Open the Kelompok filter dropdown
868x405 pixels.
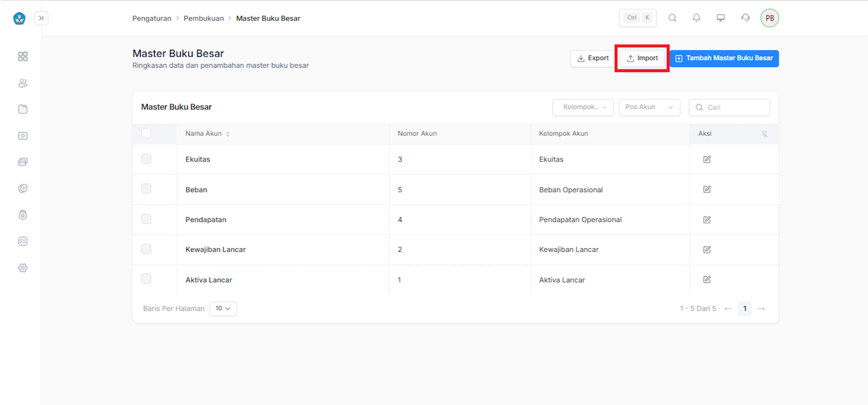click(x=583, y=107)
